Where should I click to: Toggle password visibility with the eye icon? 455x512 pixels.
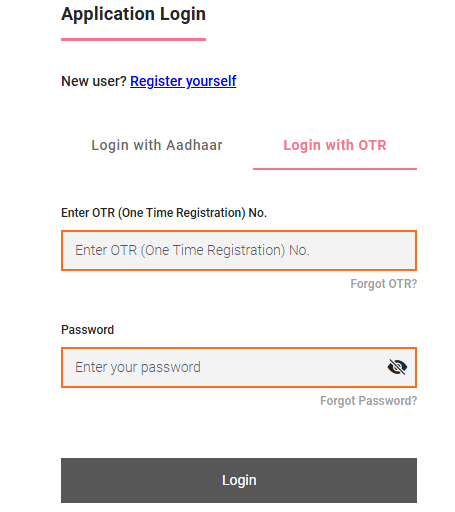[x=397, y=367]
